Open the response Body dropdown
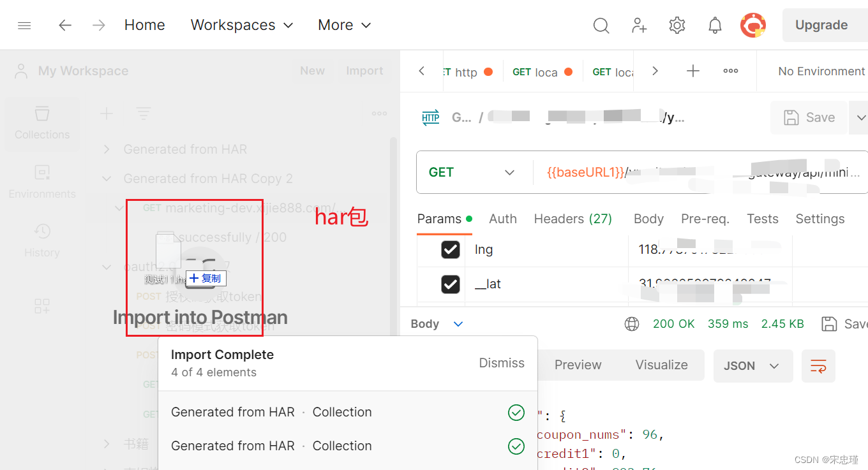Screen dimensions: 868x470 point(437,324)
